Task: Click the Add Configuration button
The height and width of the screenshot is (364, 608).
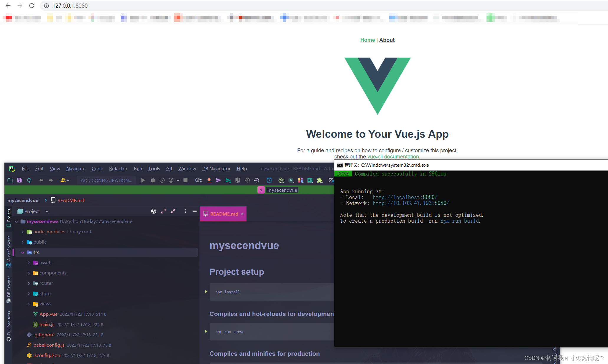Action: 106,180
